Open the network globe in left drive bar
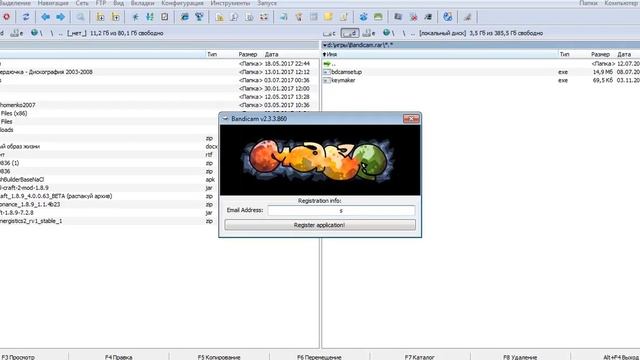This screenshot has height=360, width=640. click(x=36, y=33)
